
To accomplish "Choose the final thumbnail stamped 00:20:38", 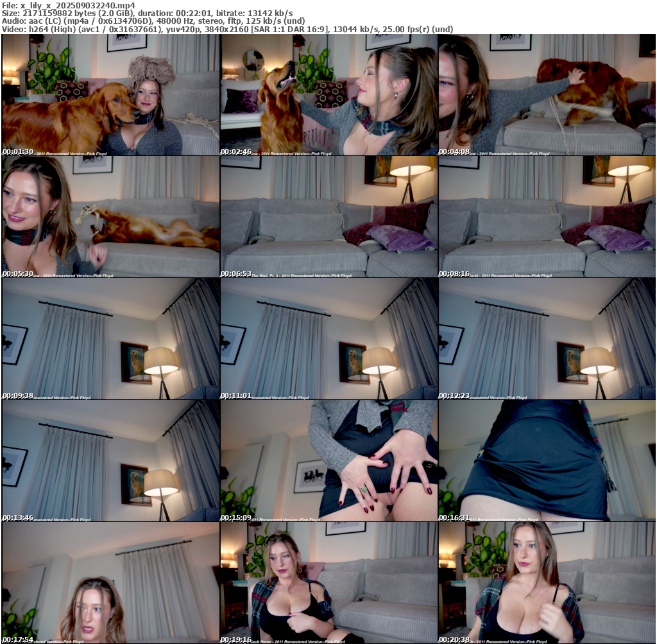I will (547, 583).
